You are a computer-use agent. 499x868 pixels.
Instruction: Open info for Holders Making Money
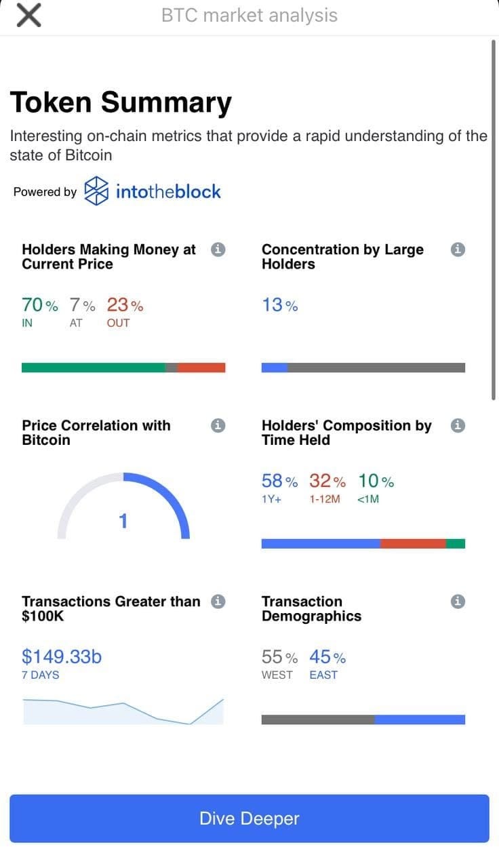tap(218, 250)
